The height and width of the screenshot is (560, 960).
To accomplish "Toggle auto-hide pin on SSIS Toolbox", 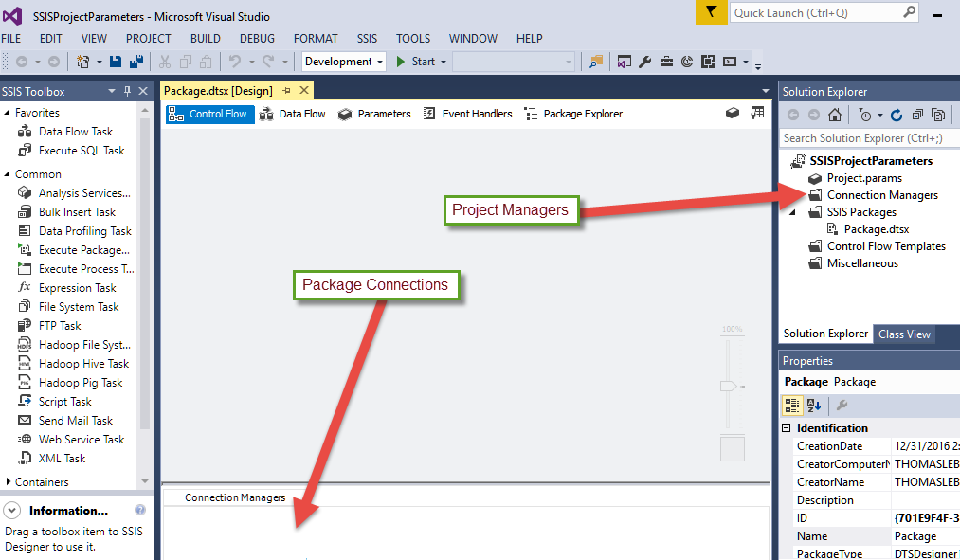I will point(127,91).
